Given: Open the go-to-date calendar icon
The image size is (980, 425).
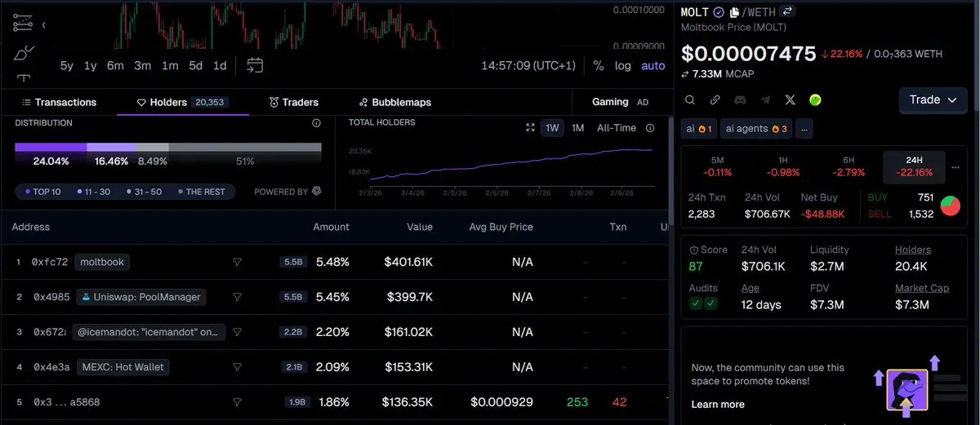Looking at the screenshot, I should point(255,65).
